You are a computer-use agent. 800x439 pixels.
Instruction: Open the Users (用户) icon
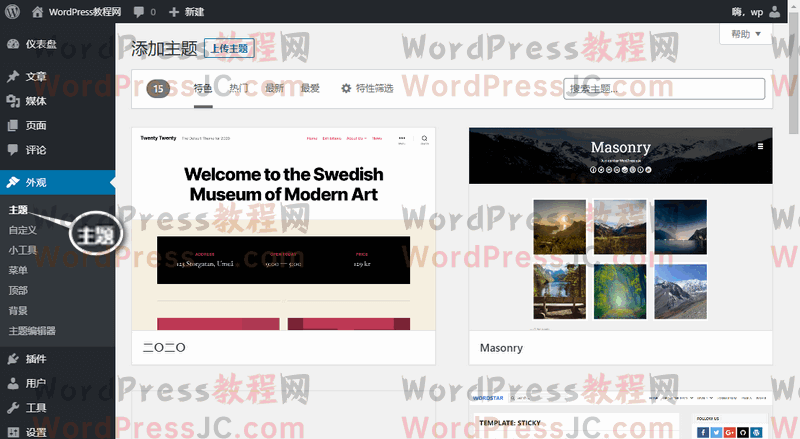pyautogui.click(x=13, y=383)
